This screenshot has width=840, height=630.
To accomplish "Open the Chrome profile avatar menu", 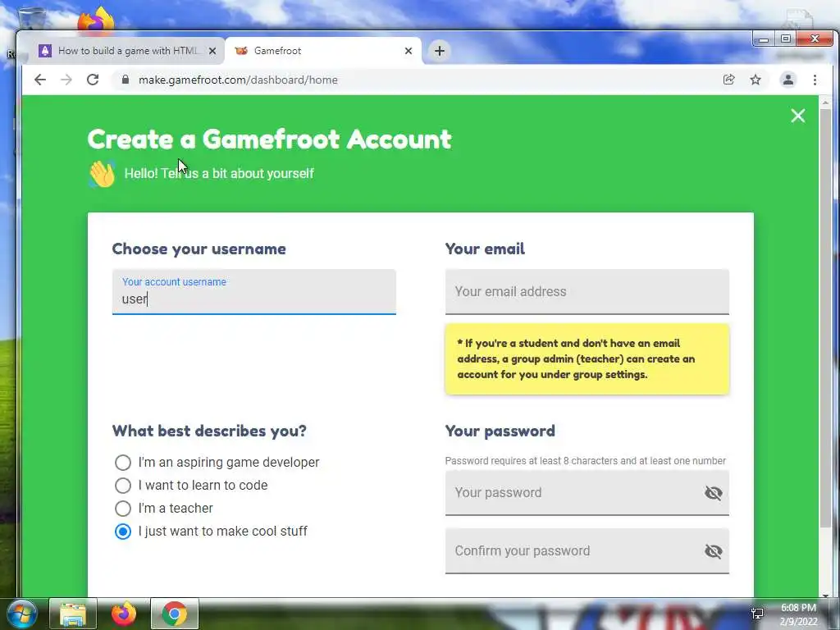I will (788, 80).
